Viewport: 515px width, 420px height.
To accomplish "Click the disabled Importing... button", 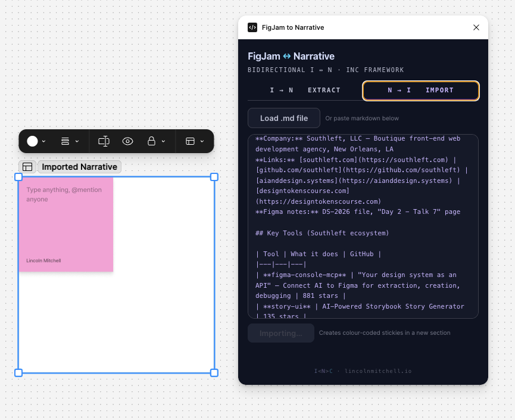I will [281, 333].
